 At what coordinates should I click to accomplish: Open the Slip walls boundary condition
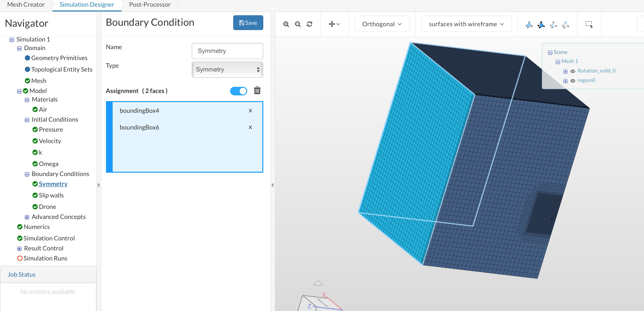(51, 195)
